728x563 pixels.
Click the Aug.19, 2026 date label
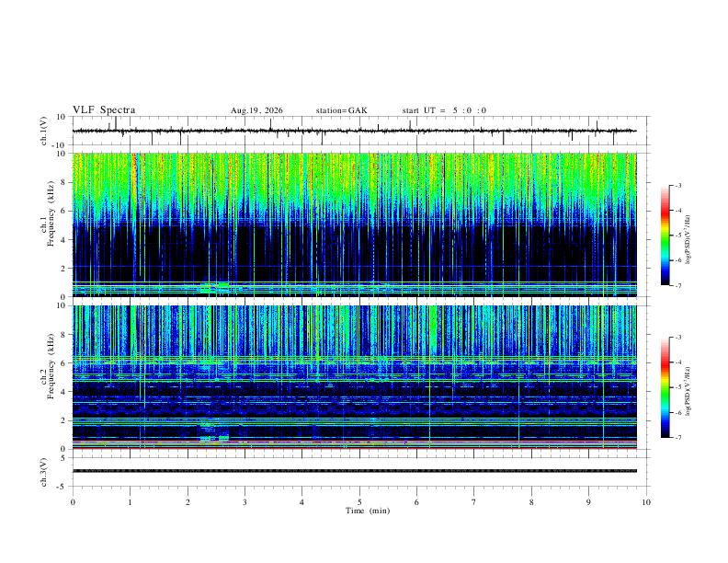click(x=256, y=110)
